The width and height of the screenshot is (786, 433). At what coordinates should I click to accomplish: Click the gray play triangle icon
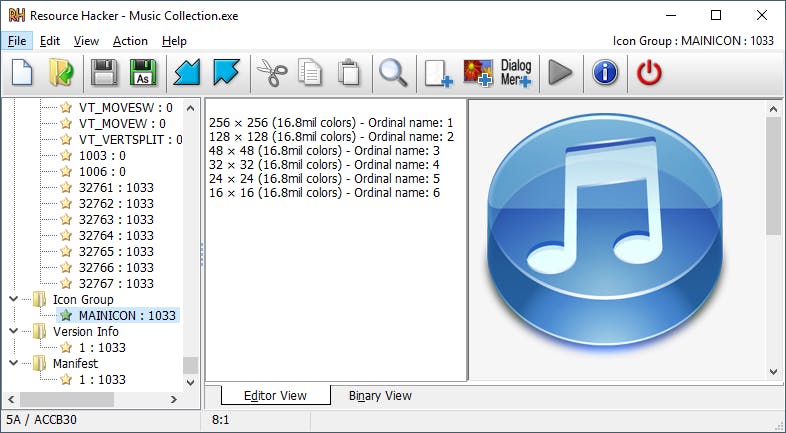[560, 73]
